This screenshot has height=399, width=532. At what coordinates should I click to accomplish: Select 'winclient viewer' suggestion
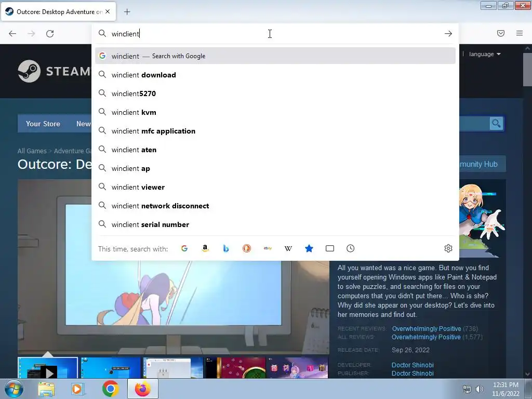[275, 187]
